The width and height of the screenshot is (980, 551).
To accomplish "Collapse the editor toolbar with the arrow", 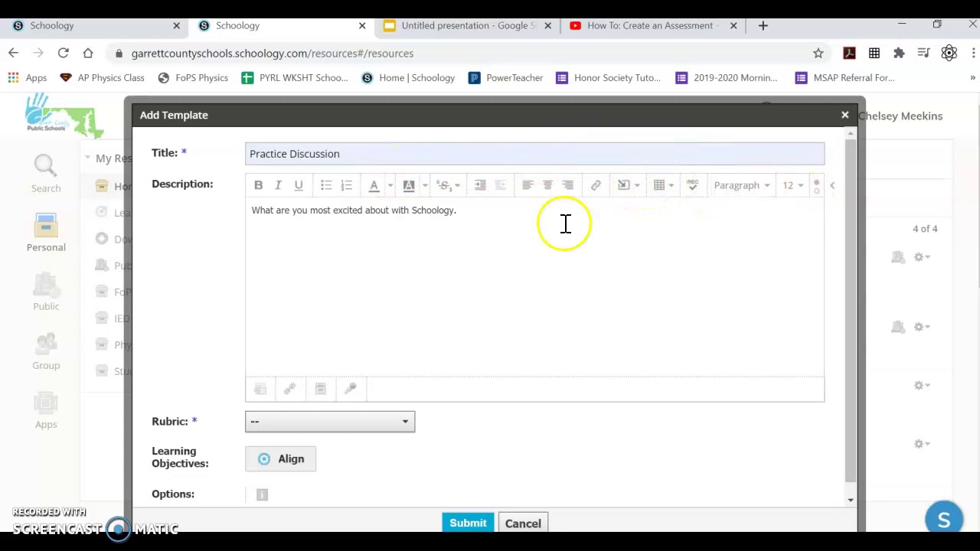I will pyautogui.click(x=832, y=185).
